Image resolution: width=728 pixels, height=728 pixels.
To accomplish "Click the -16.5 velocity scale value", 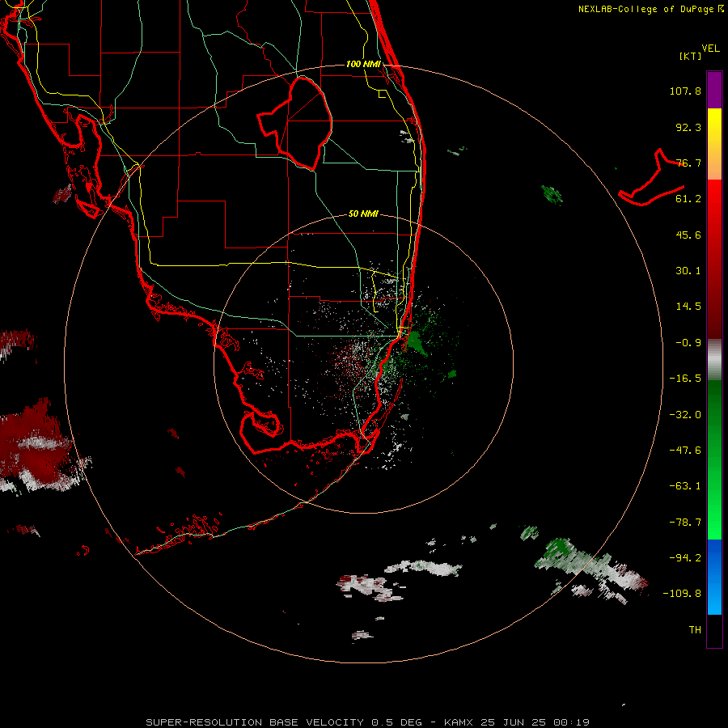I will [685, 379].
